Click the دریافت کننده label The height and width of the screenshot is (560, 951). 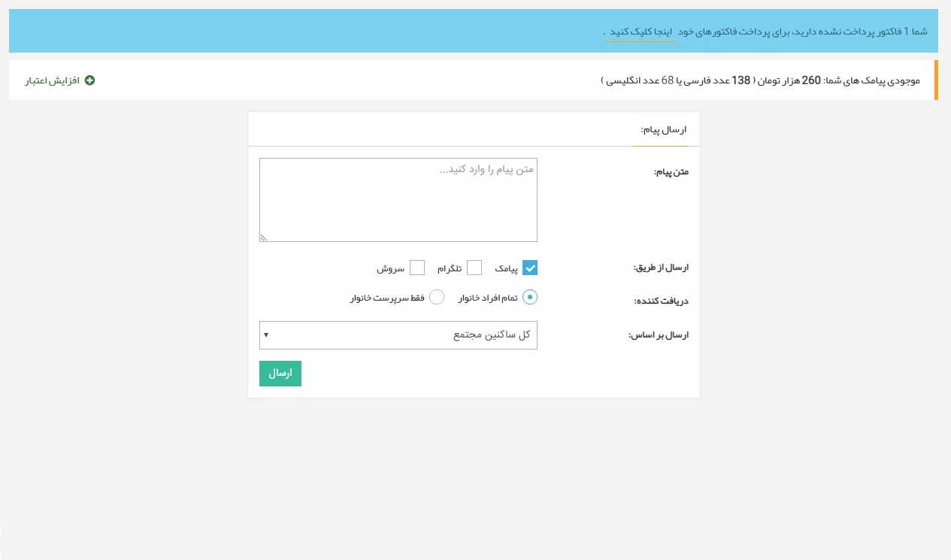click(661, 301)
